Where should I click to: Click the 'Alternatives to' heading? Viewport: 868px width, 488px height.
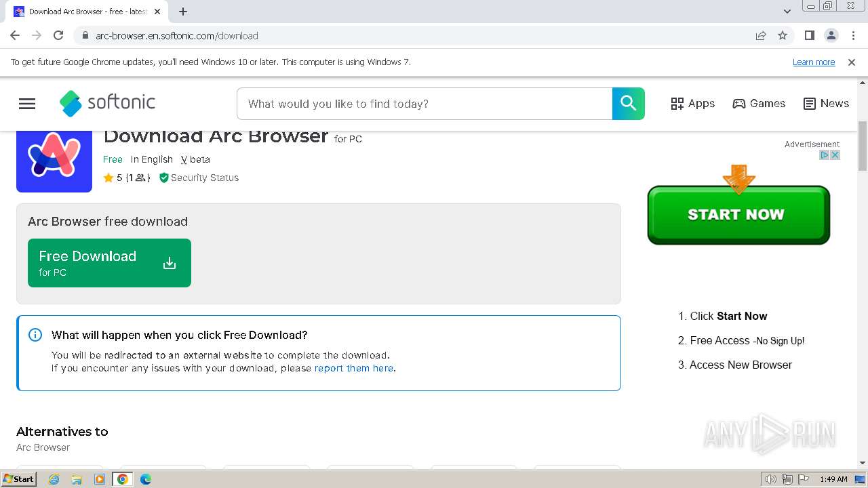pyautogui.click(x=62, y=432)
